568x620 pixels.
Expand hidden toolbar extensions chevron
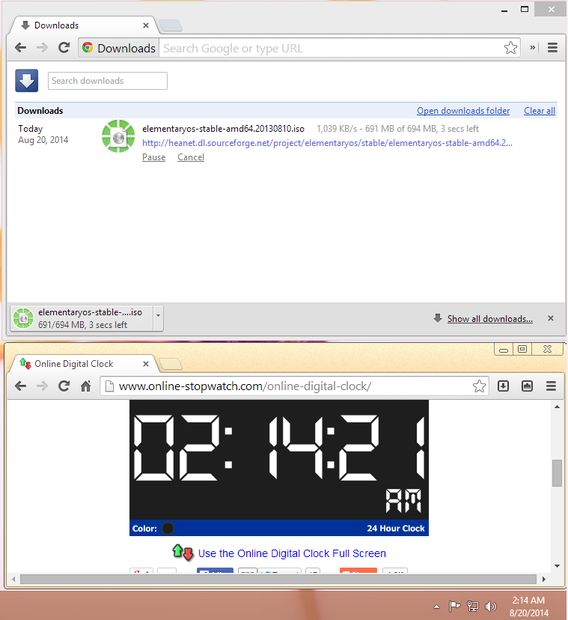click(x=532, y=48)
